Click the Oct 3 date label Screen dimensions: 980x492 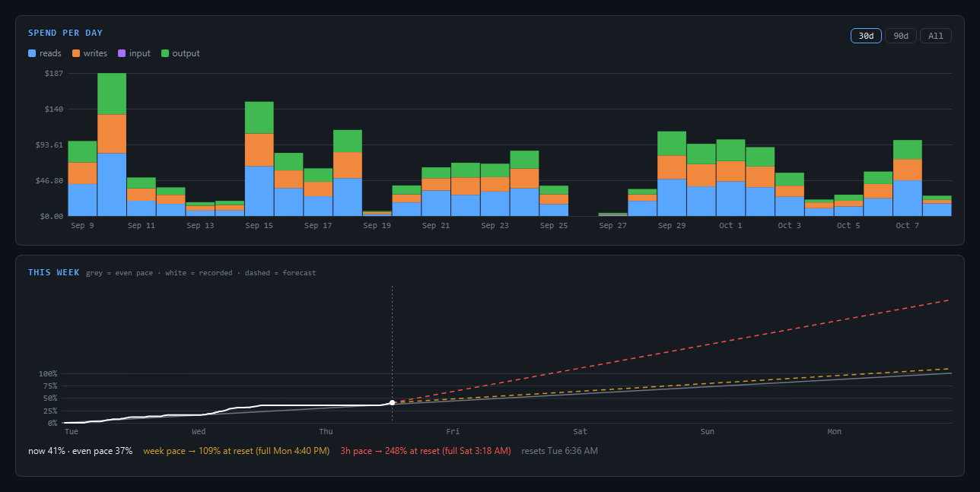click(789, 226)
